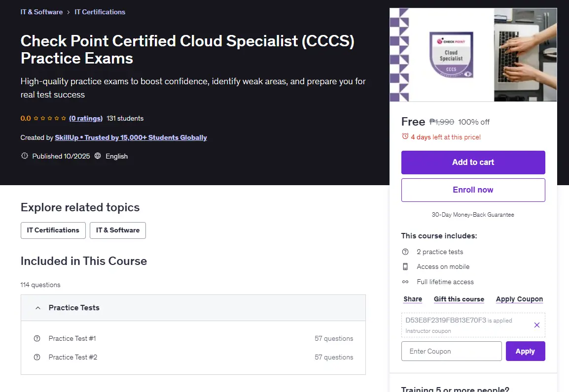Screen dimensions: 569x392
Task: Click the Free price label
Action: pos(413,122)
